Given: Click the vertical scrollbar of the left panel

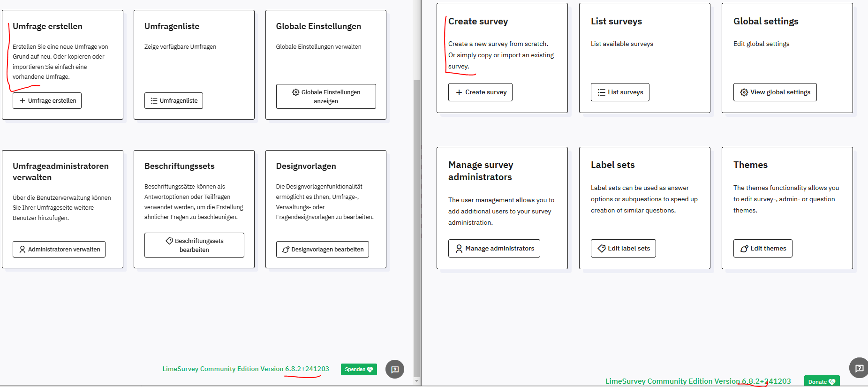Looking at the screenshot, I should [x=416, y=225].
